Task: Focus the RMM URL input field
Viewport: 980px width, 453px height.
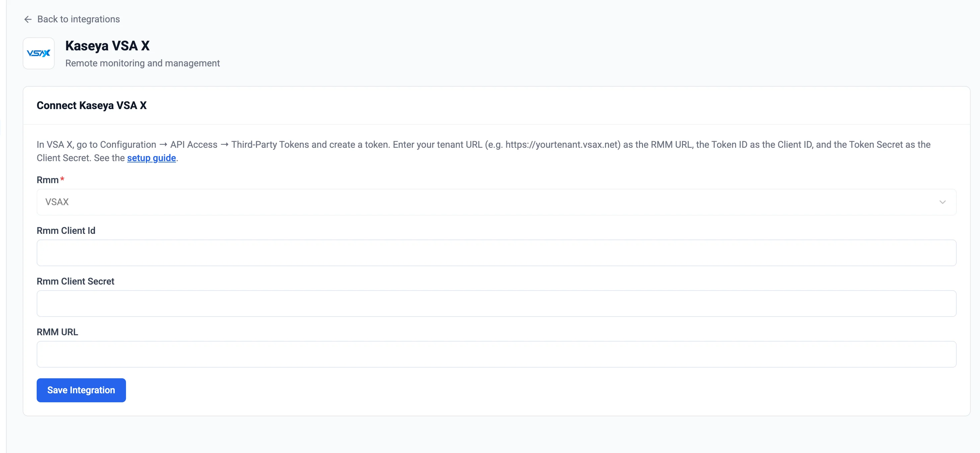Action: (496, 354)
